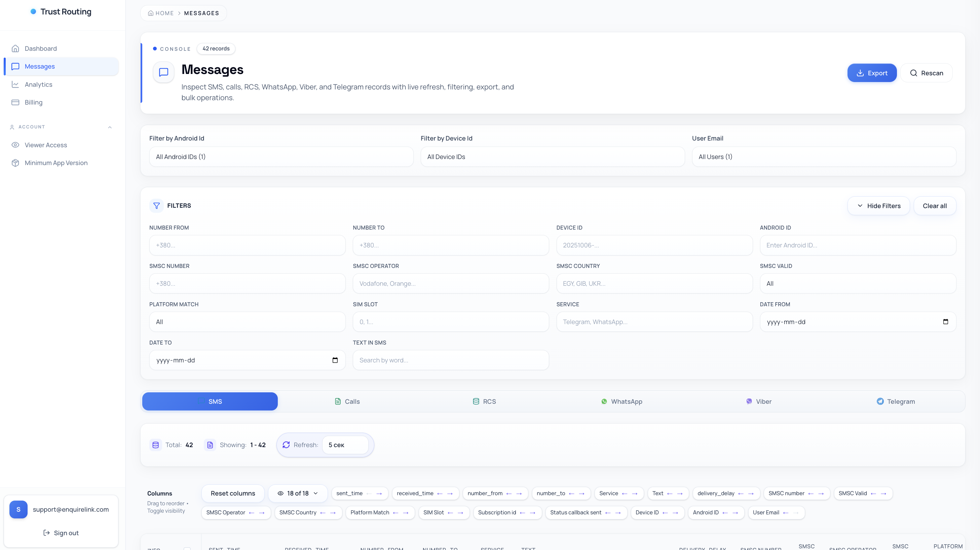The width and height of the screenshot is (980, 550).
Task: Open the All Users email dropdown
Action: [824, 157]
